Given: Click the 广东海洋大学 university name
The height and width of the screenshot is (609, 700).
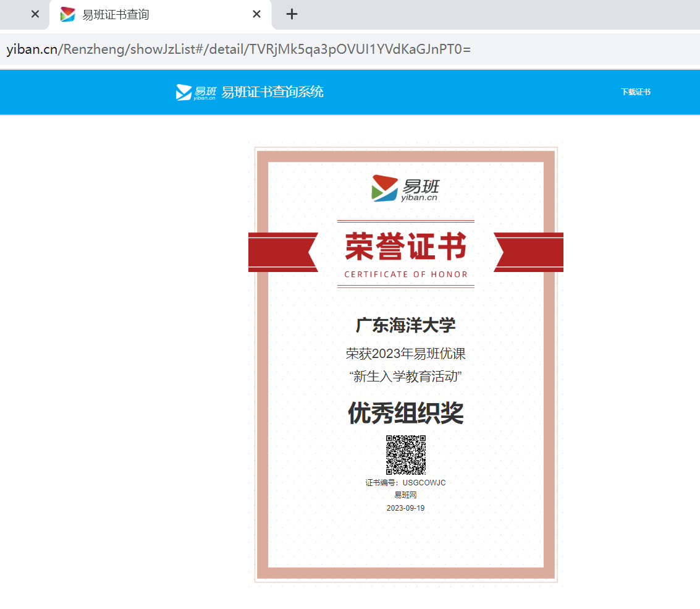Looking at the screenshot, I should tap(406, 325).
